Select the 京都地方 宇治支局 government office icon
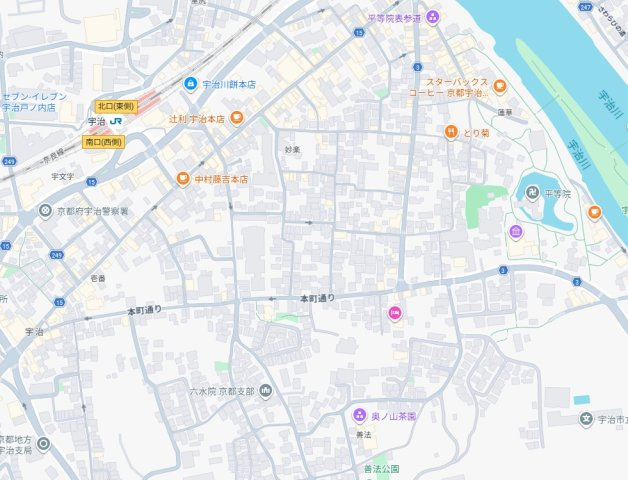This screenshot has width=628, height=480. tap(44, 444)
